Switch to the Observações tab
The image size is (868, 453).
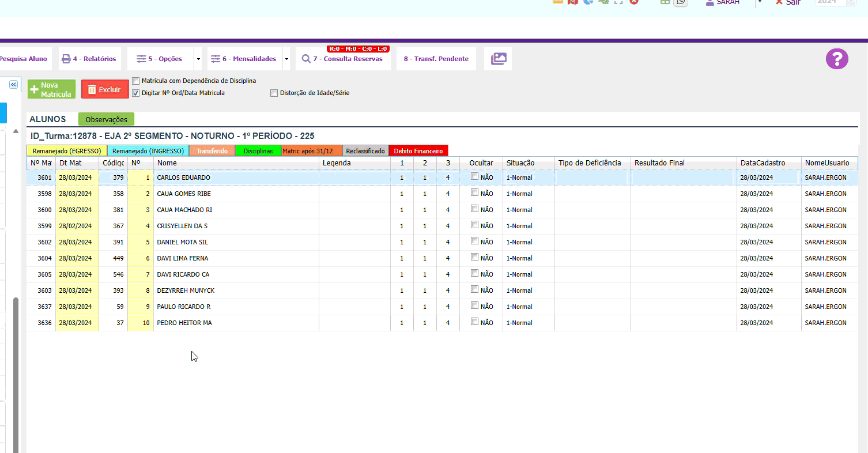(106, 119)
